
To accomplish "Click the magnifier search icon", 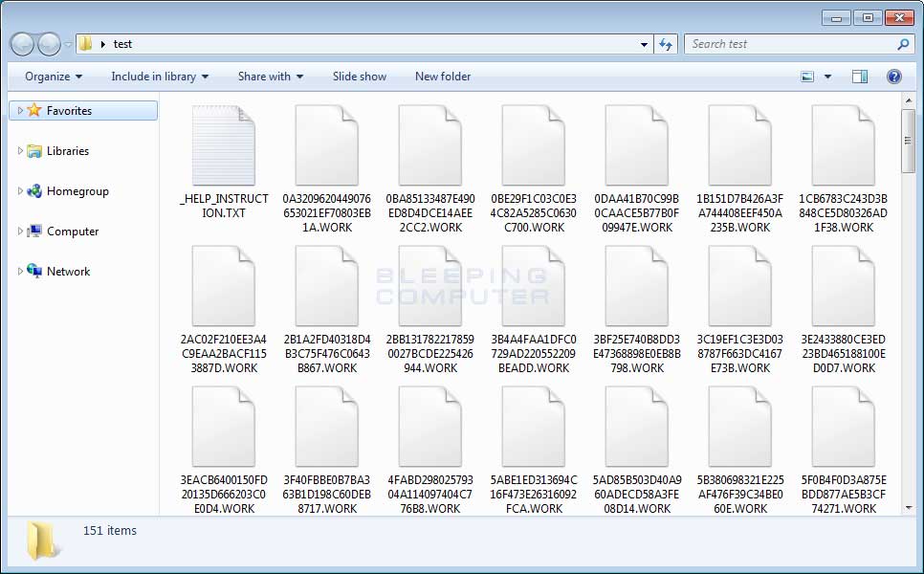I will (x=903, y=44).
